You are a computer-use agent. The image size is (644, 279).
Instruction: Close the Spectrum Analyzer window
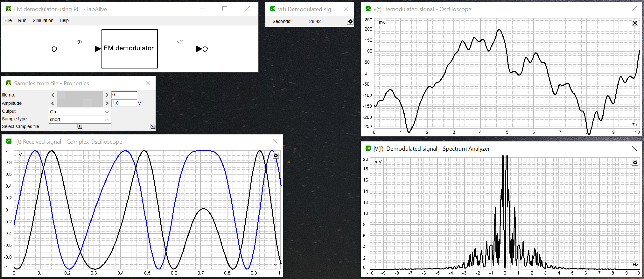634,148
